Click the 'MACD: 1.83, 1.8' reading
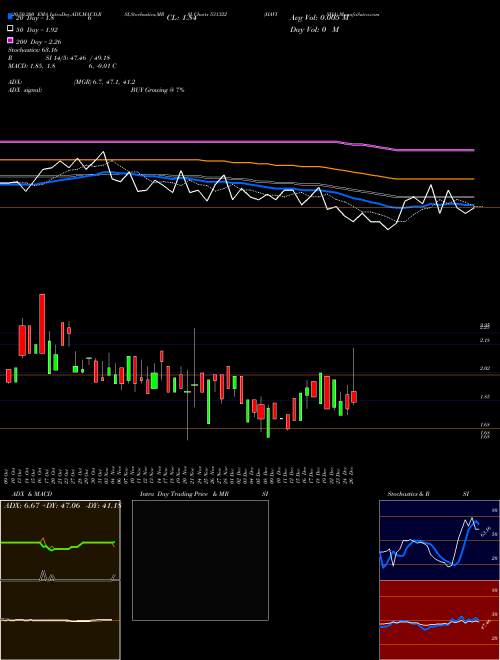 tap(32, 66)
